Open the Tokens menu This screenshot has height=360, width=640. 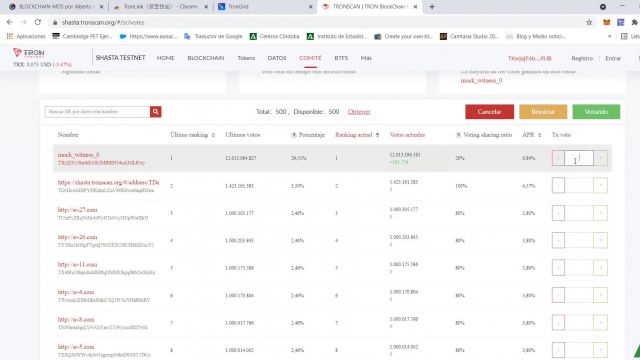(246, 58)
